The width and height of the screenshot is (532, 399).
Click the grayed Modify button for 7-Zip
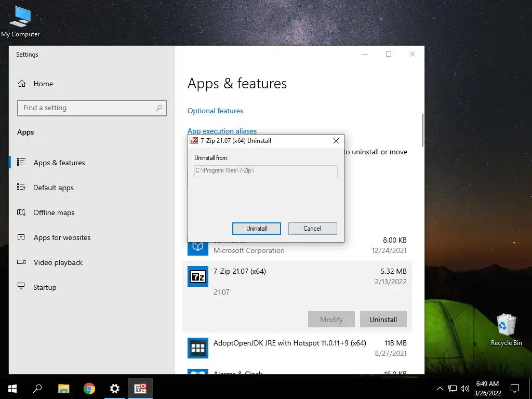[x=331, y=320]
